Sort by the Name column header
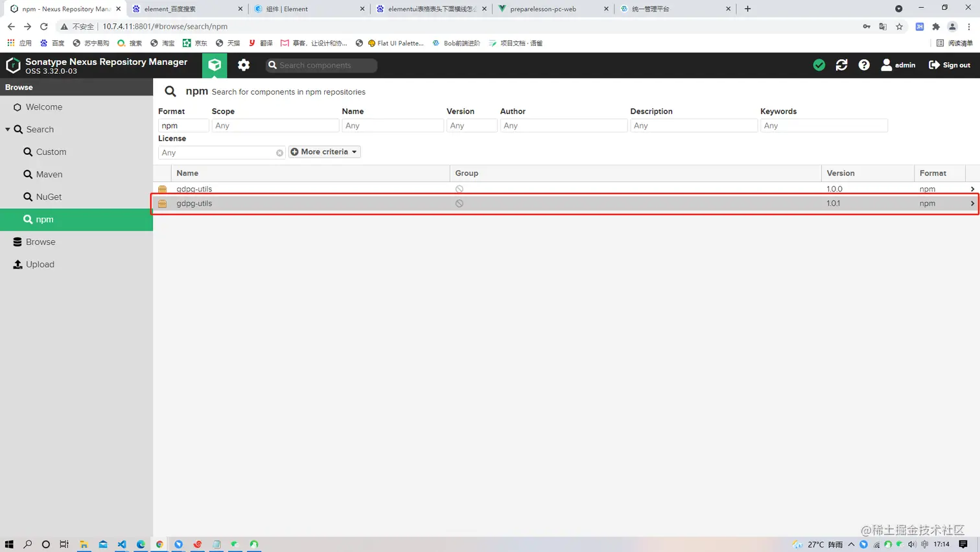Screen dimensions: 980x552 [310, 173]
